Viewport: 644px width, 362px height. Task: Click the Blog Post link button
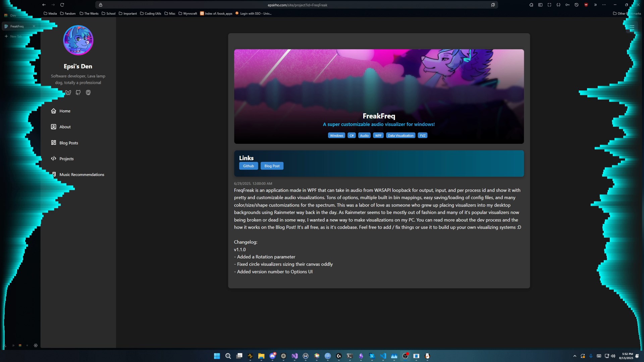pyautogui.click(x=272, y=166)
